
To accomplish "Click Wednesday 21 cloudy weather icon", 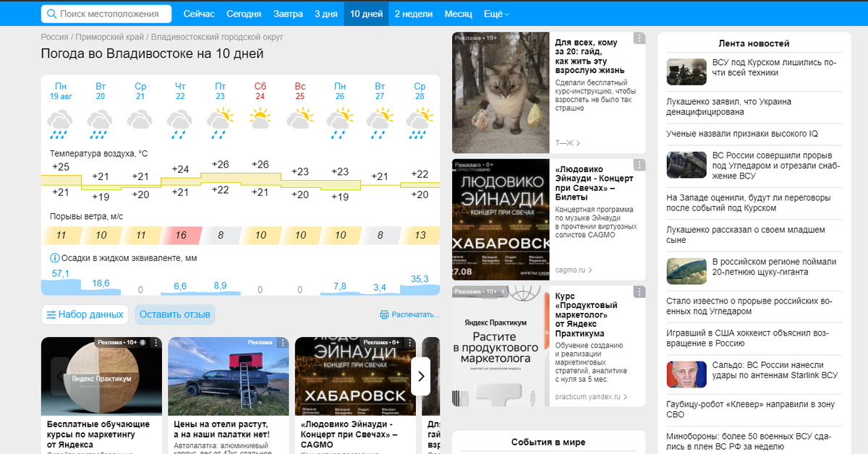I will click(140, 119).
